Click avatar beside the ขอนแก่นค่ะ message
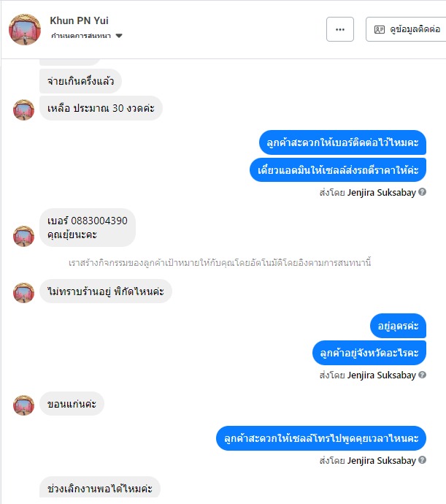446x504 pixels. click(23, 405)
